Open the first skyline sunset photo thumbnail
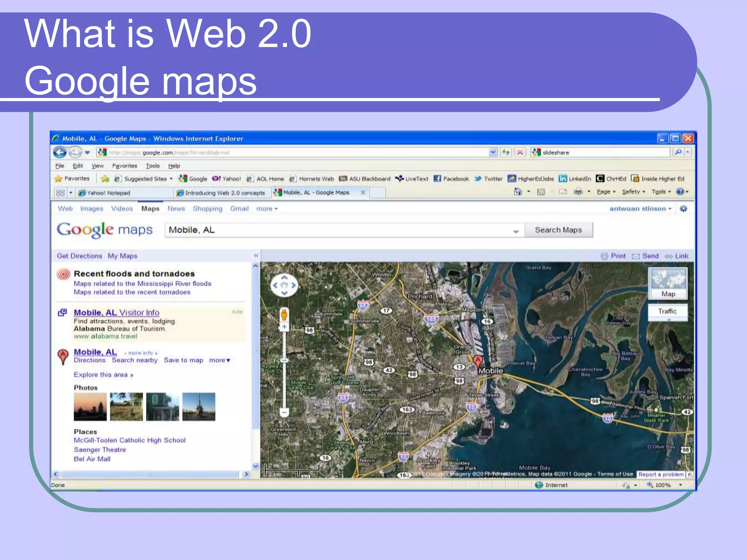This screenshot has width=747, height=560. coord(90,407)
